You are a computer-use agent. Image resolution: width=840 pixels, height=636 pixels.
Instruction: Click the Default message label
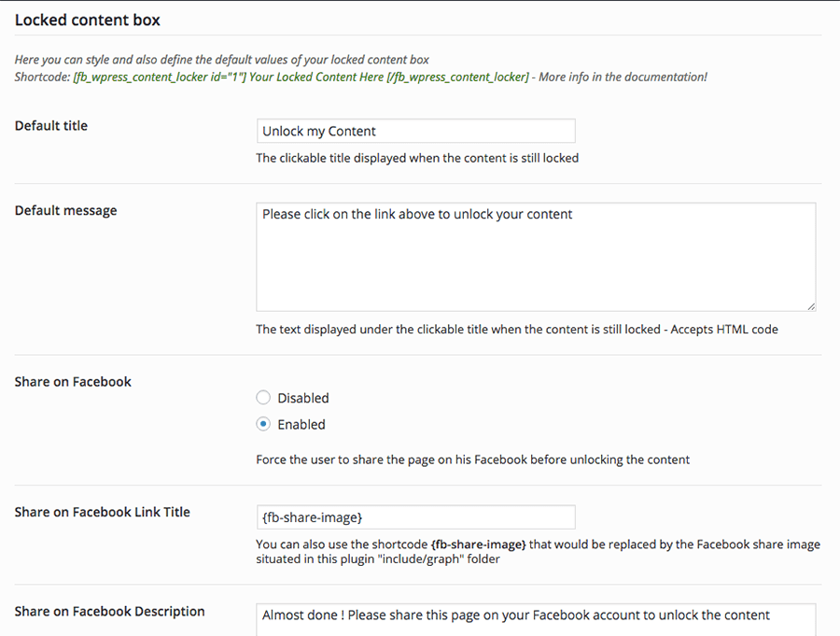65,210
